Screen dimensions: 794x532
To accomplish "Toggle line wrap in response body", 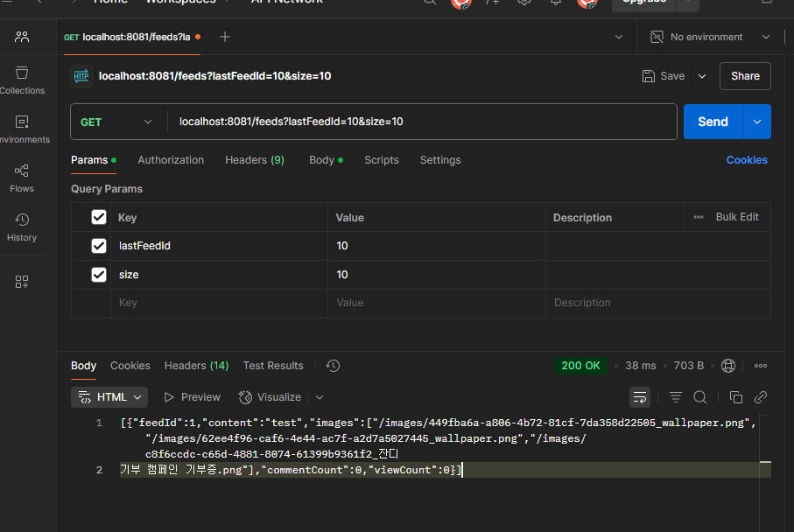I will point(640,397).
